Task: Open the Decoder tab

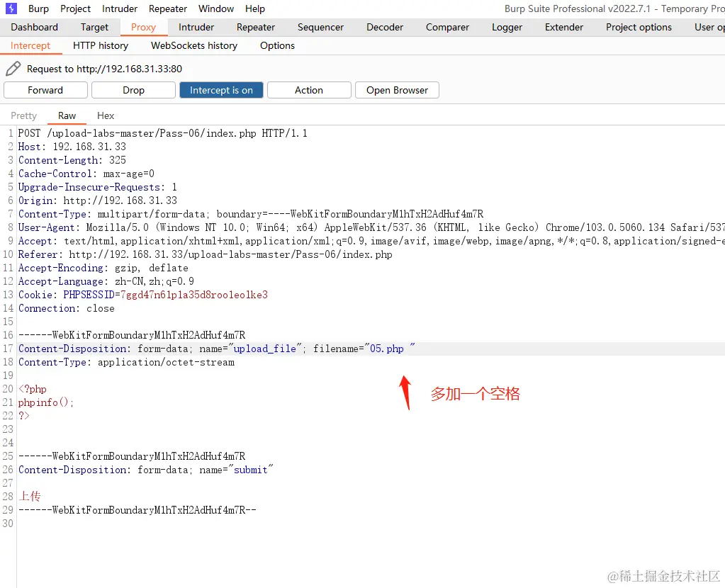Action: coord(385,27)
